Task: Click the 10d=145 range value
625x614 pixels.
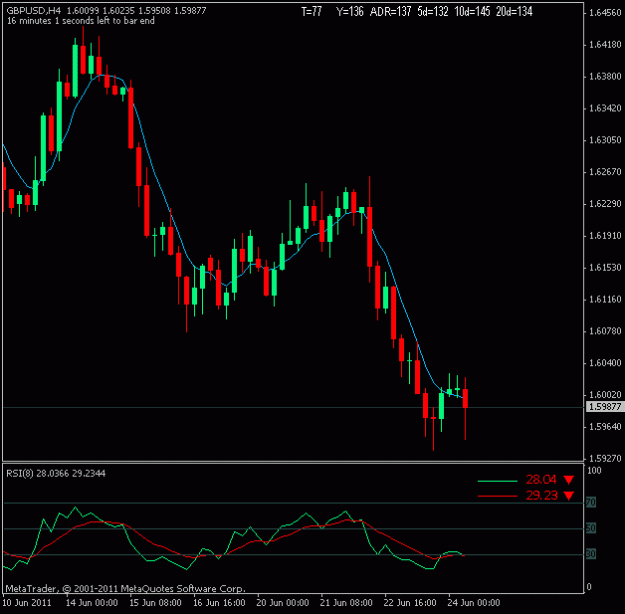Action: pyautogui.click(x=472, y=12)
